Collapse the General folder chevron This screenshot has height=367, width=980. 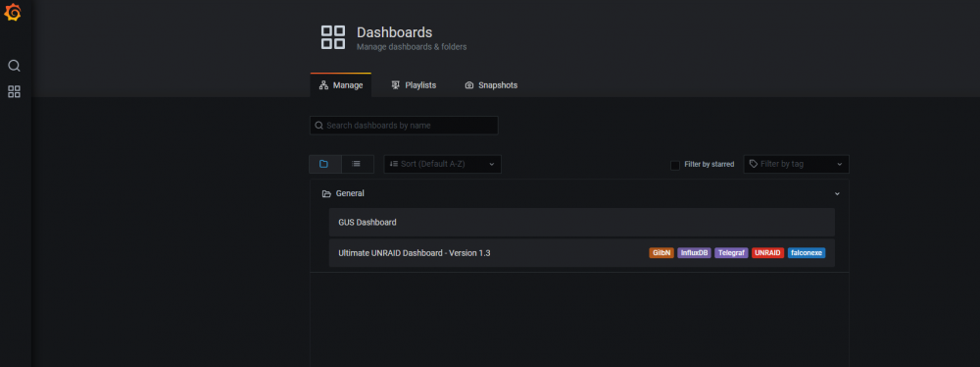[x=838, y=194]
